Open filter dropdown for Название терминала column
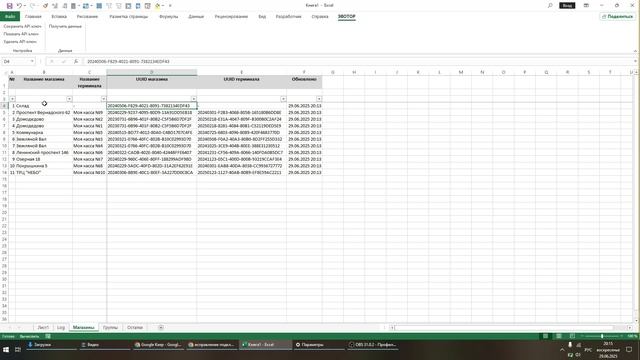The height and width of the screenshot is (360, 640). tap(103, 99)
